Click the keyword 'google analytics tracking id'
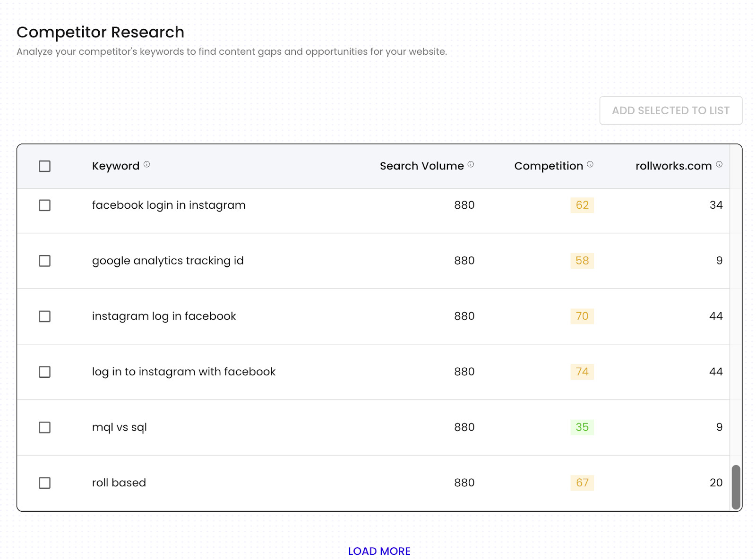 168,261
